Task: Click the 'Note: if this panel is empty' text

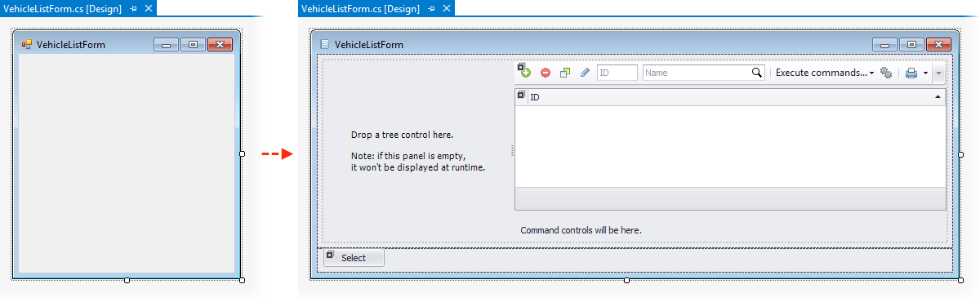Action: pyautogui.click(x=408, y=155)
